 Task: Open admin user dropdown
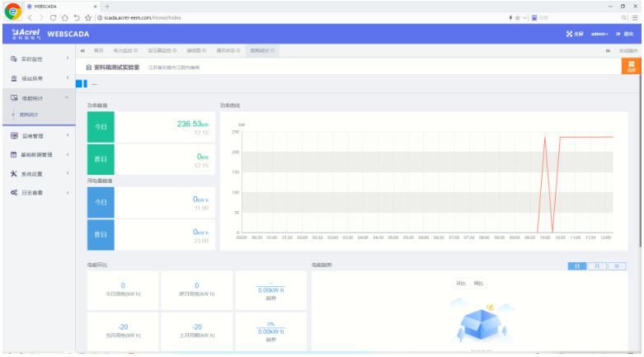[599, 34]
